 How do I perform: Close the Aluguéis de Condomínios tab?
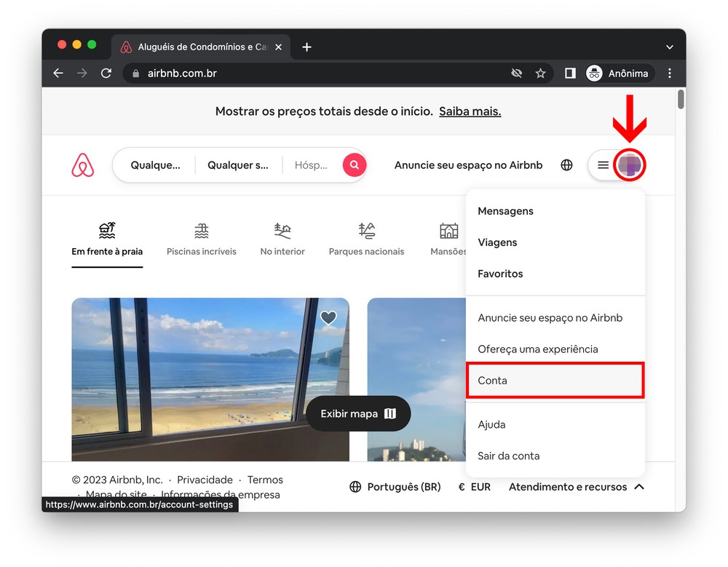[x=278, y=47]
